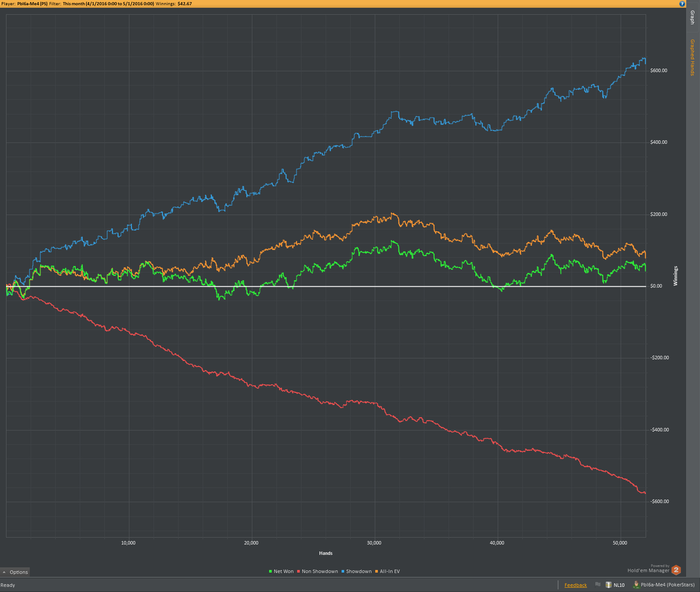Click the player avatar icon in status bar
This screenshot has height=592, width=700.
tap(636, 584)
